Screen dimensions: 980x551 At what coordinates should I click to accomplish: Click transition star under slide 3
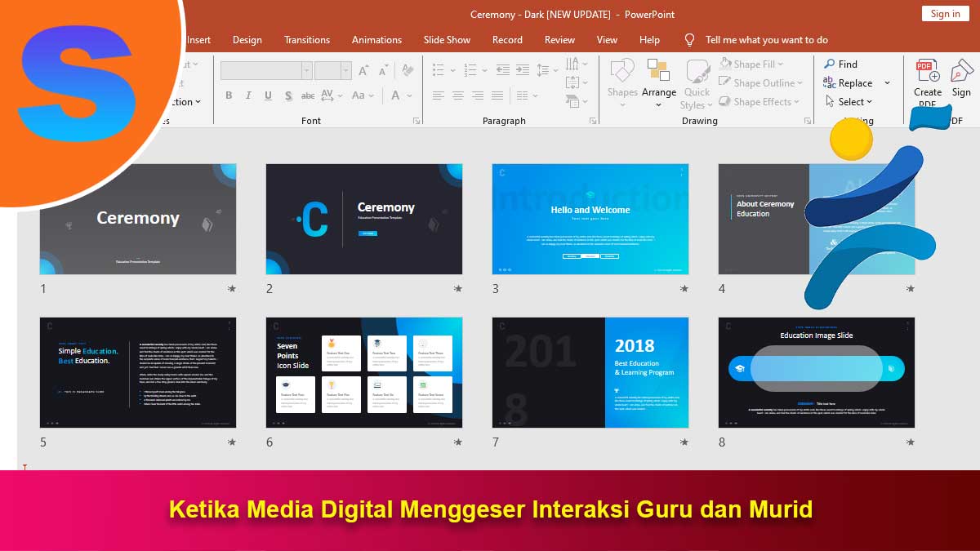click(x=684, y=289)
